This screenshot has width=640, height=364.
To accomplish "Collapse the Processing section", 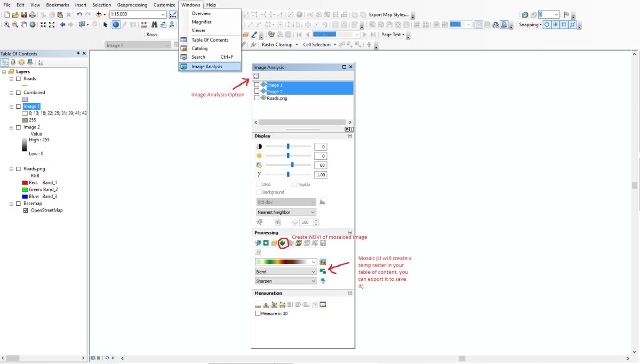I will point(350,232).
